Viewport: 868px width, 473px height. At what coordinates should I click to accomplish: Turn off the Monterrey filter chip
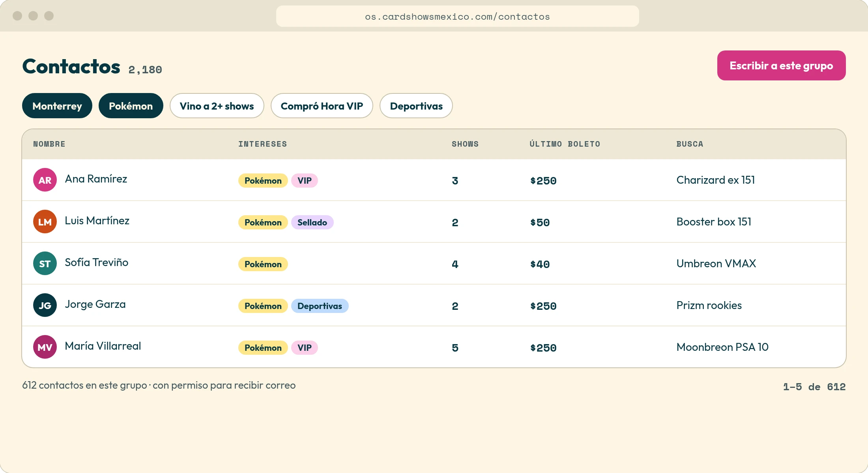pyautogui.click(x=57, y=106)
